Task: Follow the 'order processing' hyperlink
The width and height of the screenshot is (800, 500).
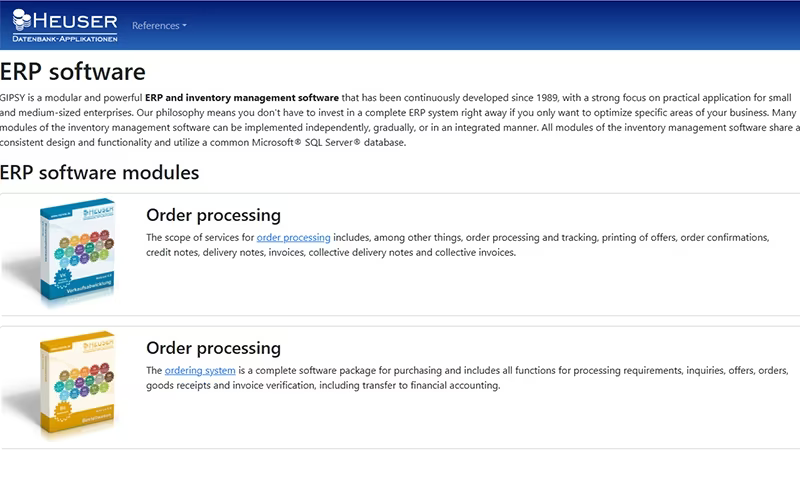Action: (x=293, y=237)
